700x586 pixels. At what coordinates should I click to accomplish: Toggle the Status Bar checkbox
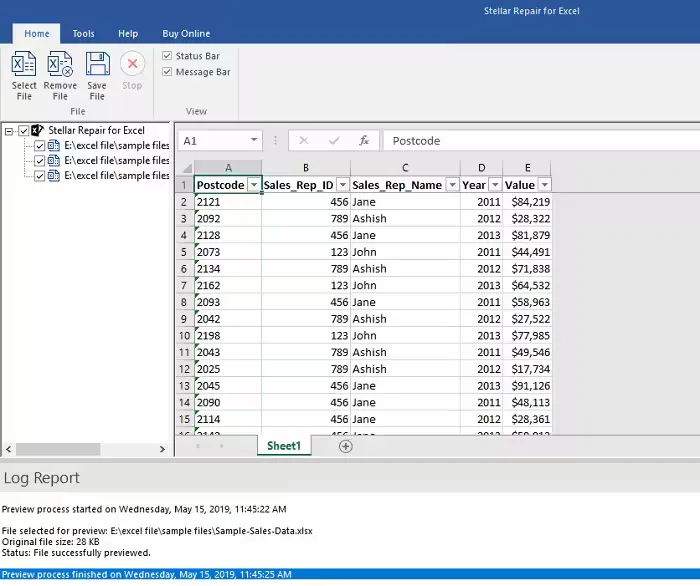tap(167, 56)
